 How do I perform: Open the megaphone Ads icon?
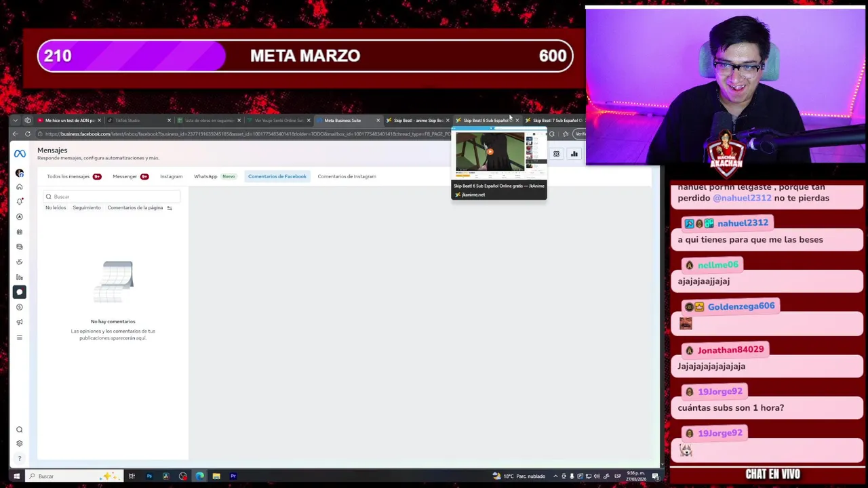coord(20,322)
